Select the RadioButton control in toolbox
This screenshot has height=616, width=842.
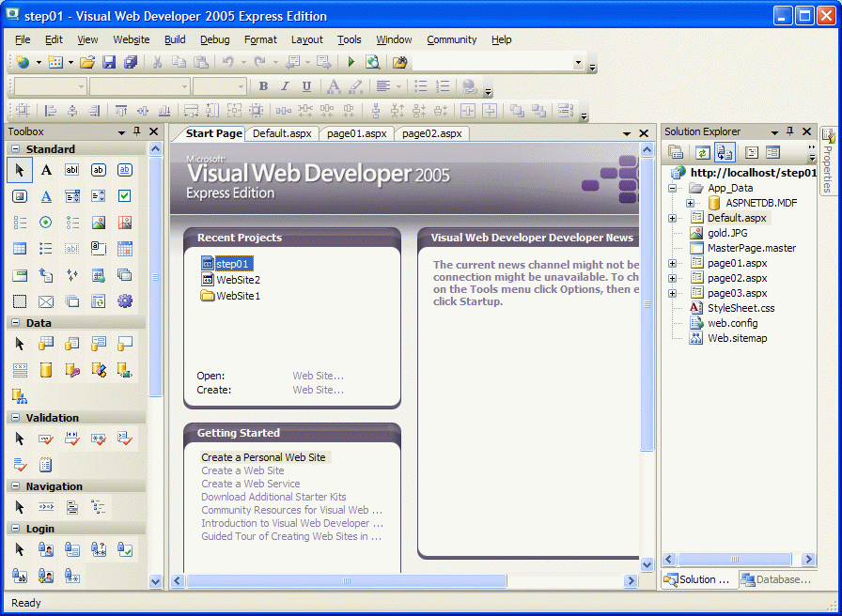[x=46, y=223]
